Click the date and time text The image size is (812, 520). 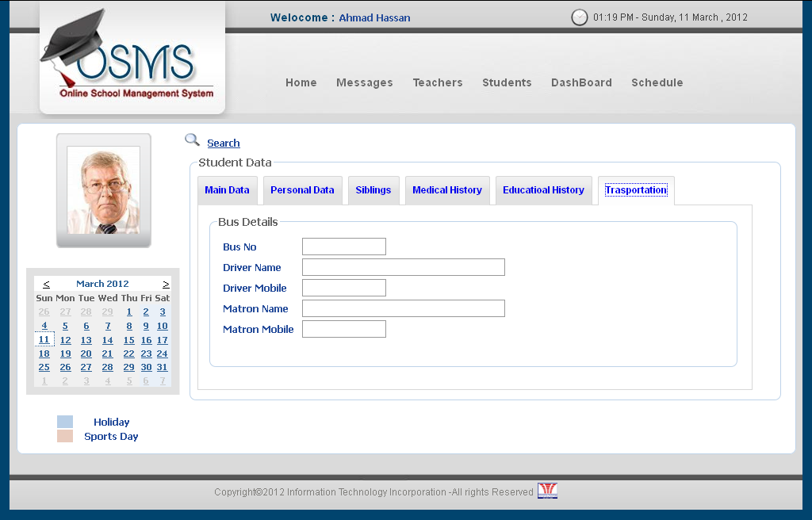point(670,17)
